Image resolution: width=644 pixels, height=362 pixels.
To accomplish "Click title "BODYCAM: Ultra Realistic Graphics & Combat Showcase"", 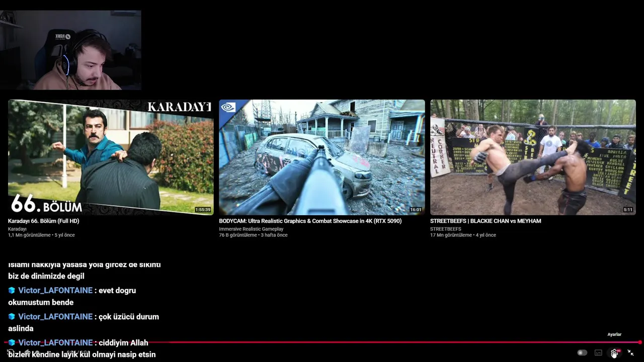I will [310, 221].
